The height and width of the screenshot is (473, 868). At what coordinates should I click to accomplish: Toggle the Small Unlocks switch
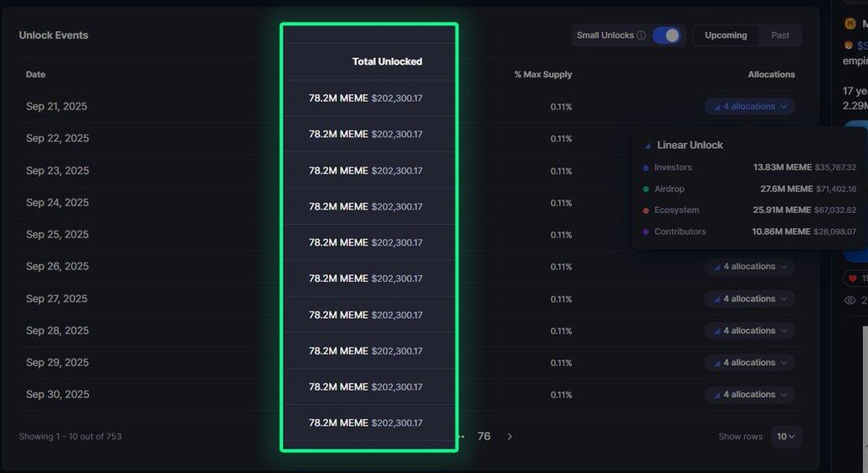[x=666, y=35]
